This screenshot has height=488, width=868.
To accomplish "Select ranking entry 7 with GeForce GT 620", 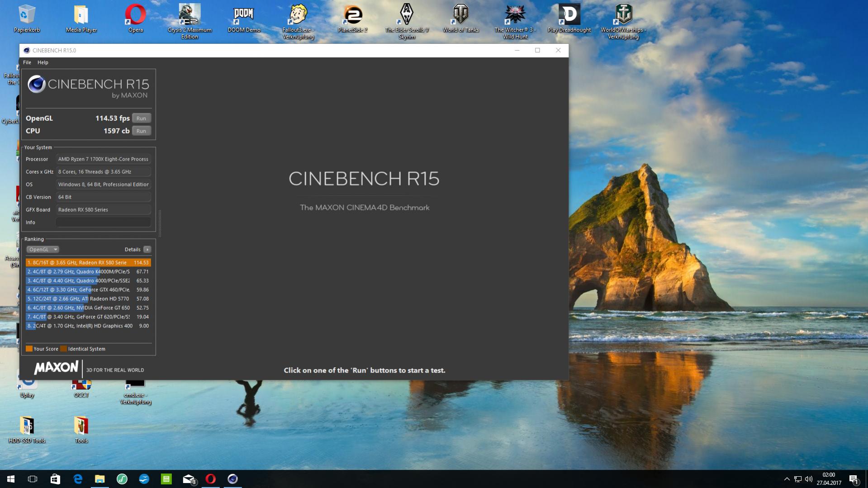I will (x=88, y=317).
